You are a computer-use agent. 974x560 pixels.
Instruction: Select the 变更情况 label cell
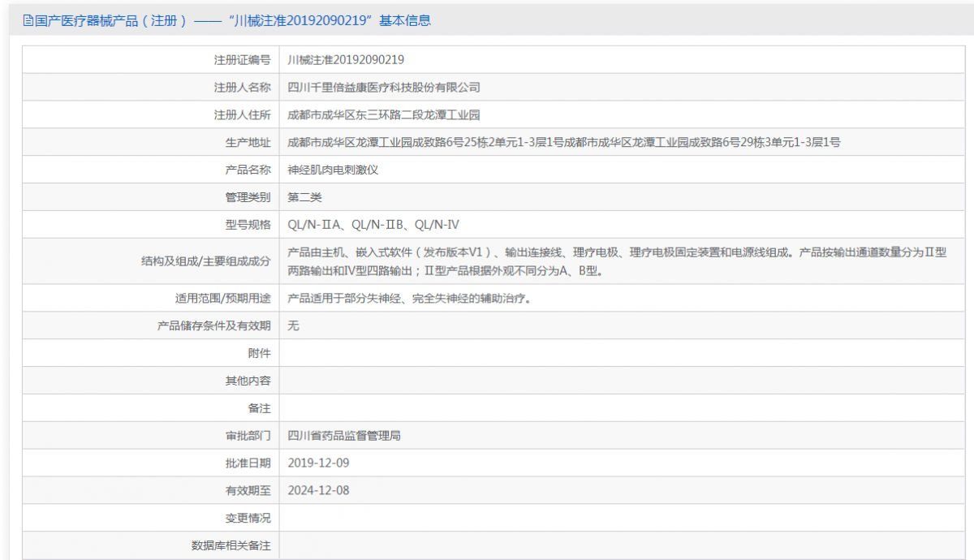tap(151, 519)
